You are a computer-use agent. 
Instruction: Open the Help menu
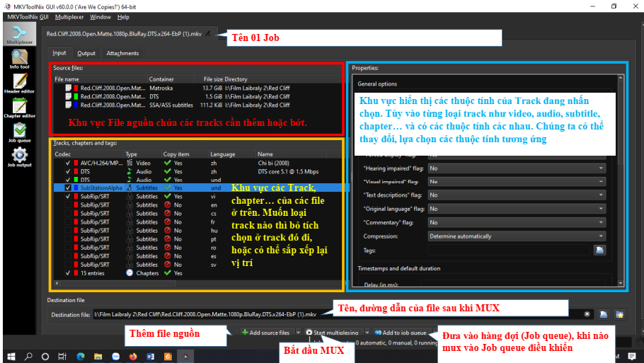tap(123, 17)
